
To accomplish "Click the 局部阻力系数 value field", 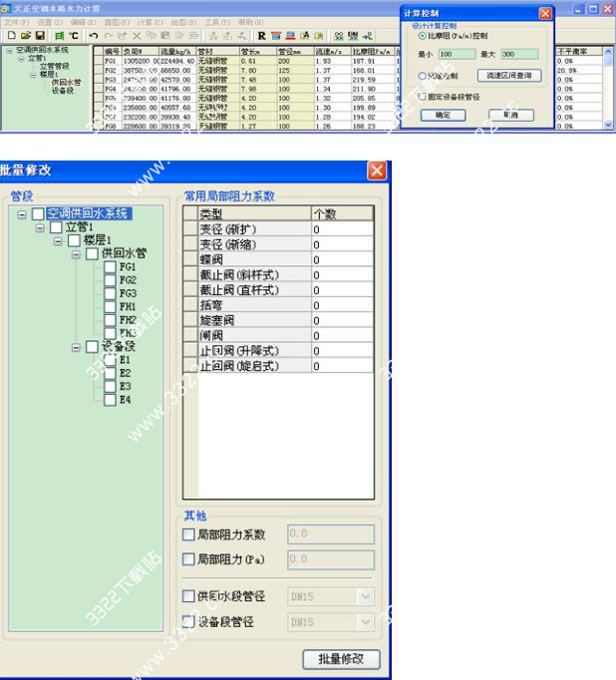I will click(x=331, y=533).
